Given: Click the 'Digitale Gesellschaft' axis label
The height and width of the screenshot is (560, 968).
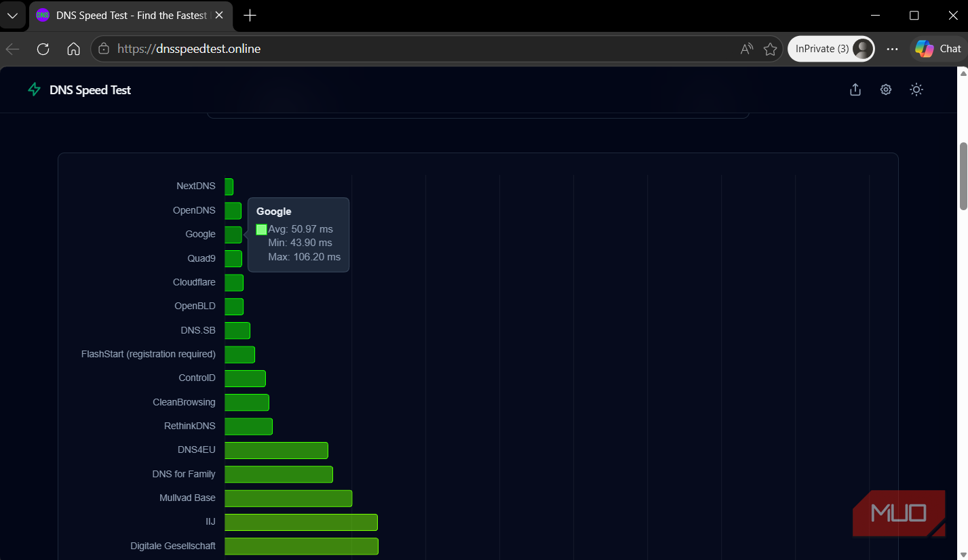Looking at the screenshot, I should [x=173, y=546].
